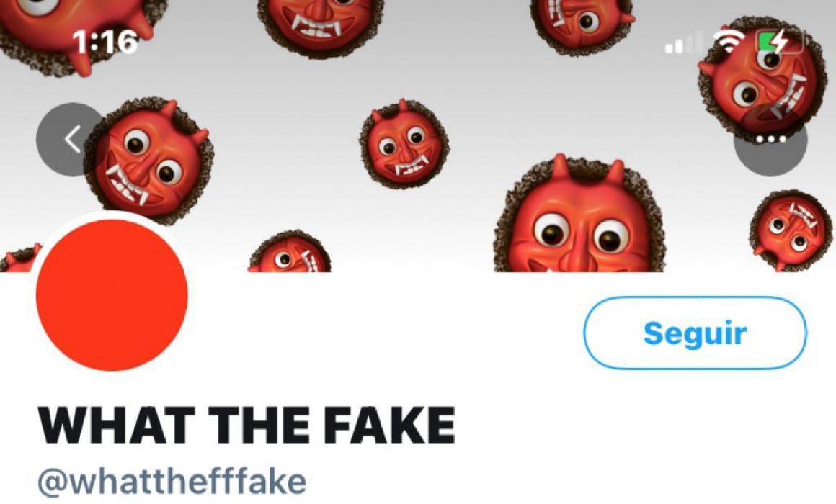Tap the small center ogre emoji in banner
This screenshot has width=836, height=504.
(x=404, y=145)
